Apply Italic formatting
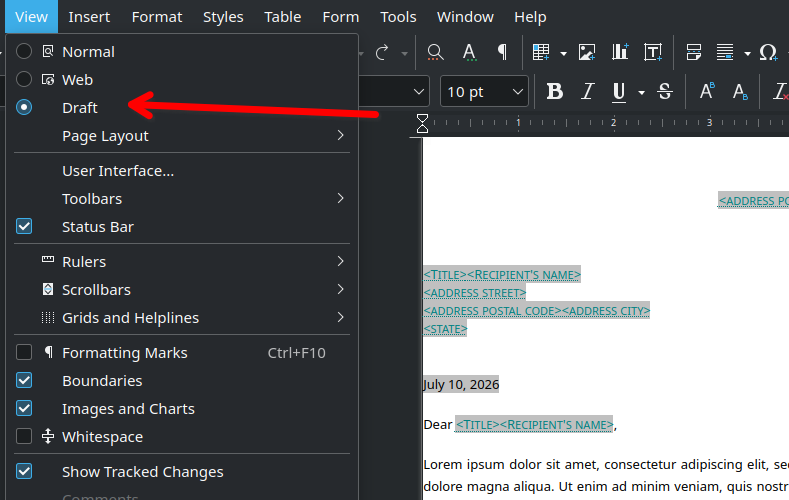Screen dimensions: 789x500 587,92
